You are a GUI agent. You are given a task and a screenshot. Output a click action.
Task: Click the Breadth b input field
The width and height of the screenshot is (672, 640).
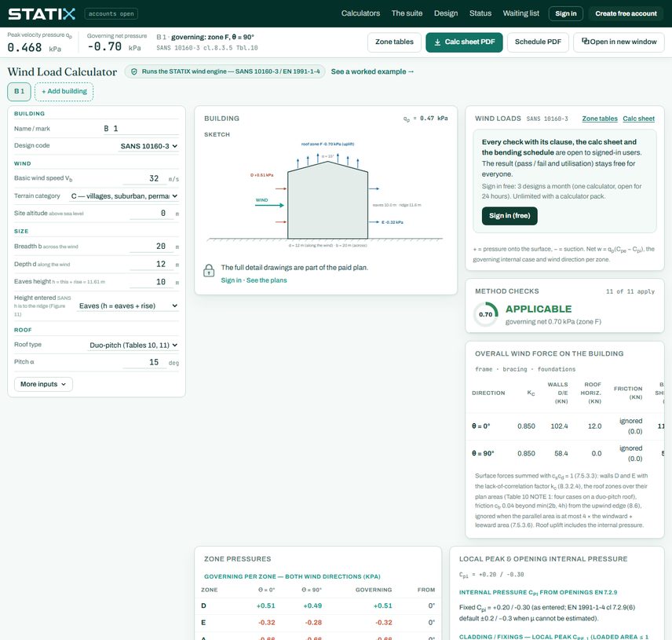coord(152,246)
